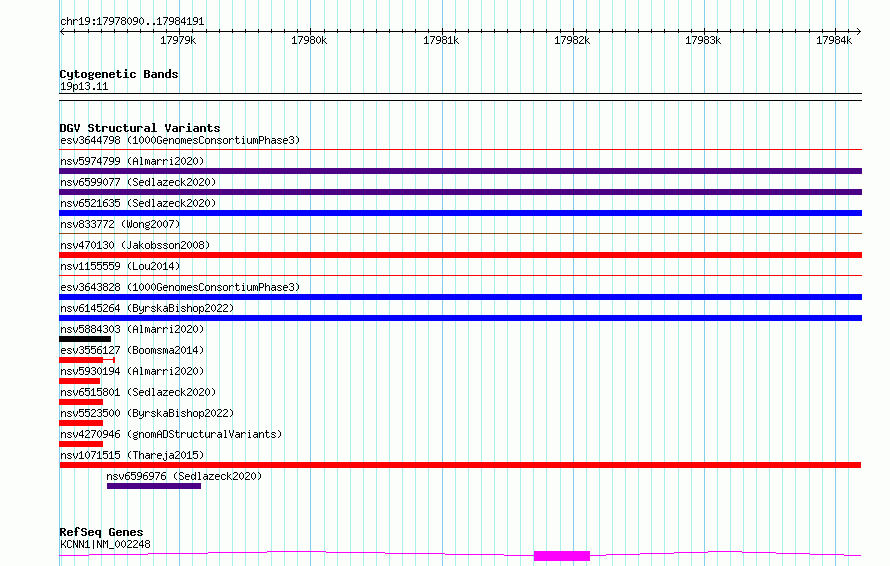Select nsv6515801 (Sedlazeck2020) variant label
This screenshot has height=566, width=890.
coord(138,392)
